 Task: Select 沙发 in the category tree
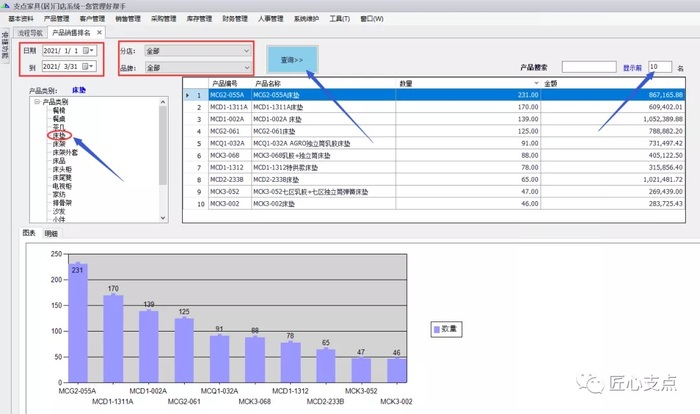59,211
